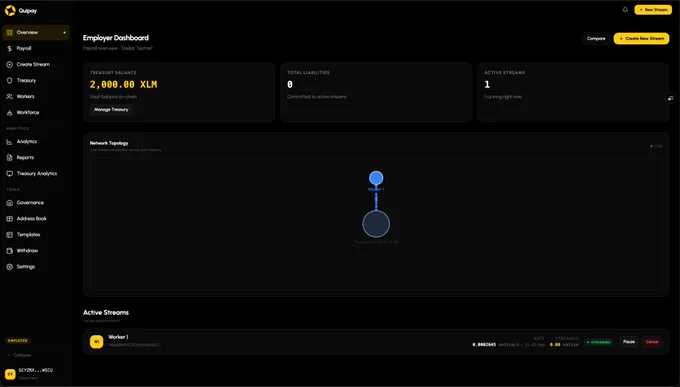This screenshot has height=387, width=680.
Task: Click the Workforce icon in sidebar
Action: click(x=10, y=113)
